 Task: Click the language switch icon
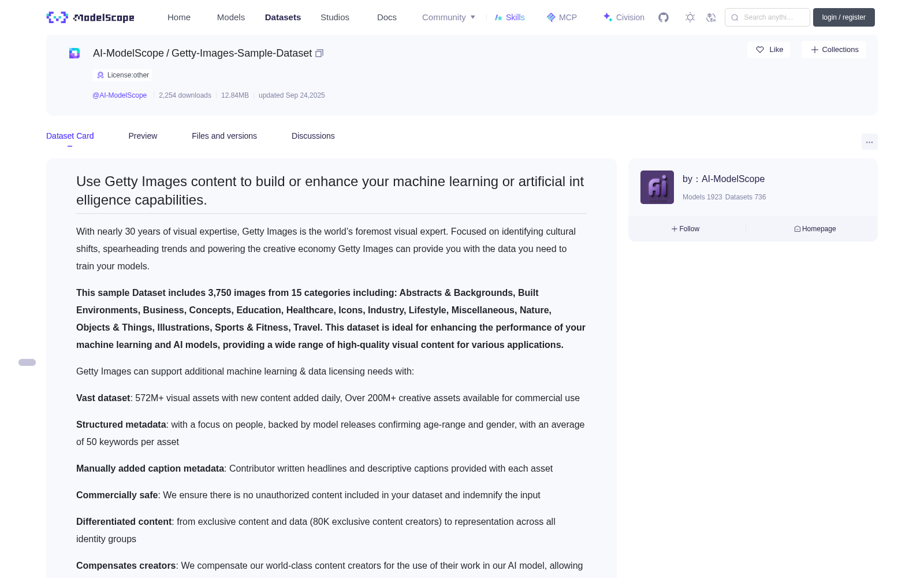click(711, 17)
